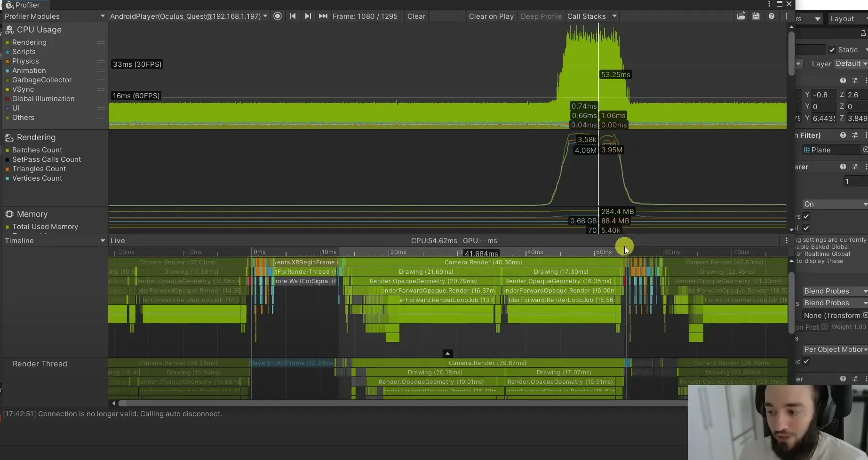Image resolution: width=868 pixels, height=460 pixels.
Task: Open the Profiler Modules dropdown
Action: [55, 16]
